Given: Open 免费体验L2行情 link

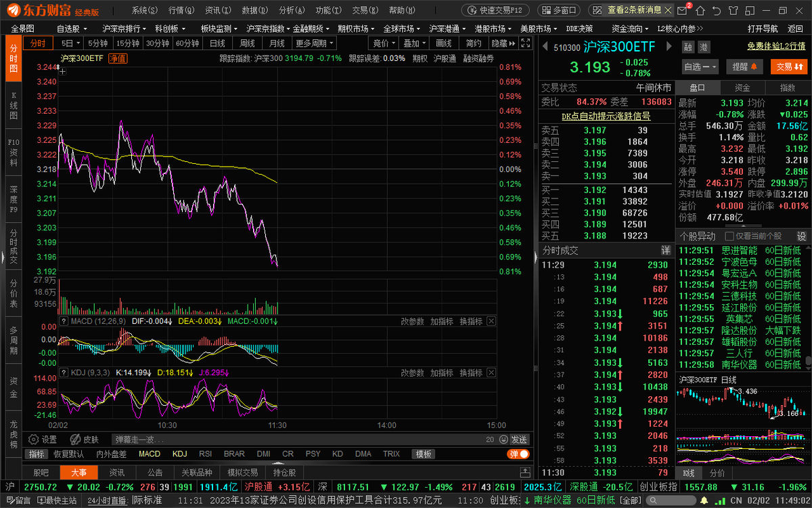Looking at the screenshot, I should (777, 46).
